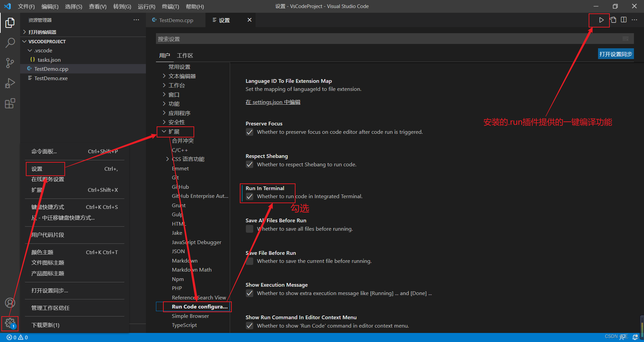Open editor More Actions ellipsis
Image resolution: width=644 pixels, height=342 pixels.
click(x=634, y=20)
